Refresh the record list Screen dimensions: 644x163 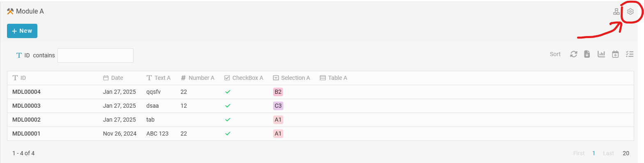(574, 54)
